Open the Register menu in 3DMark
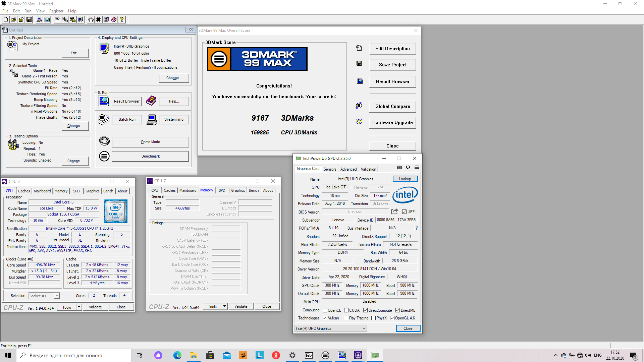The image size is (644, 362). click(x=56, y=11)
